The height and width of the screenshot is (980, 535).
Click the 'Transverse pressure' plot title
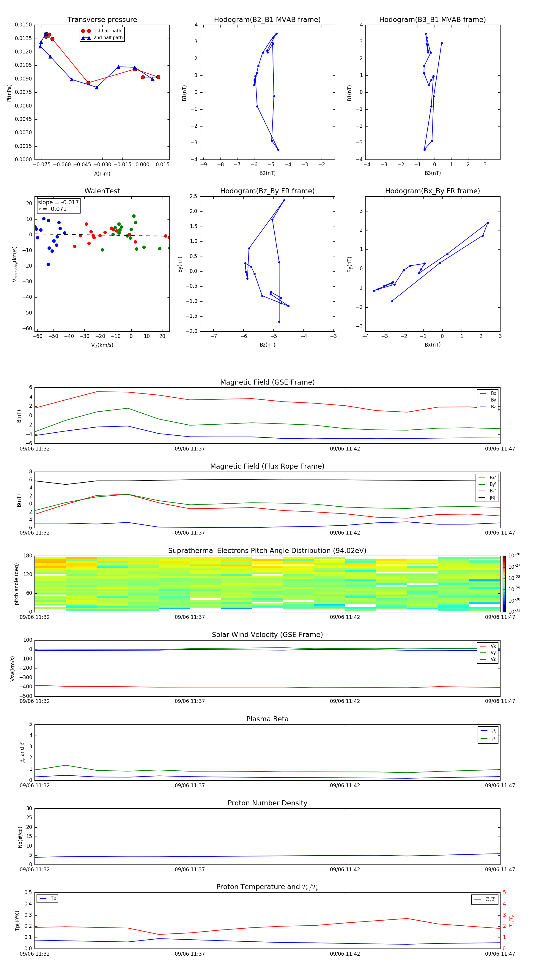pos(102,20)
